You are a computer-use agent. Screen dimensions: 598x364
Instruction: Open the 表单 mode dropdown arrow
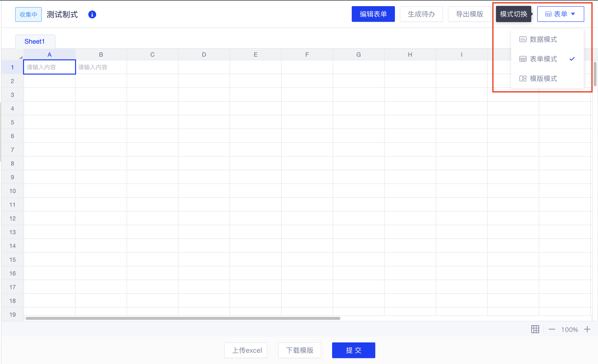(573, 14)
